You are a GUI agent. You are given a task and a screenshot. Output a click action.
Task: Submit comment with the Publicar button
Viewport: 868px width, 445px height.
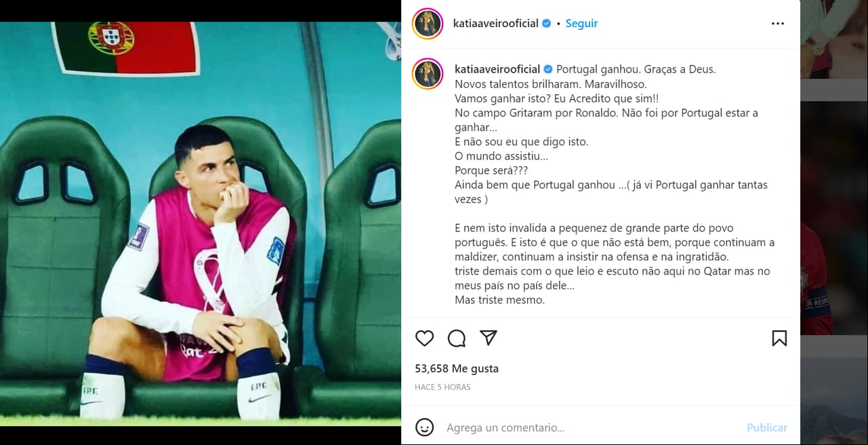(766, 428)
